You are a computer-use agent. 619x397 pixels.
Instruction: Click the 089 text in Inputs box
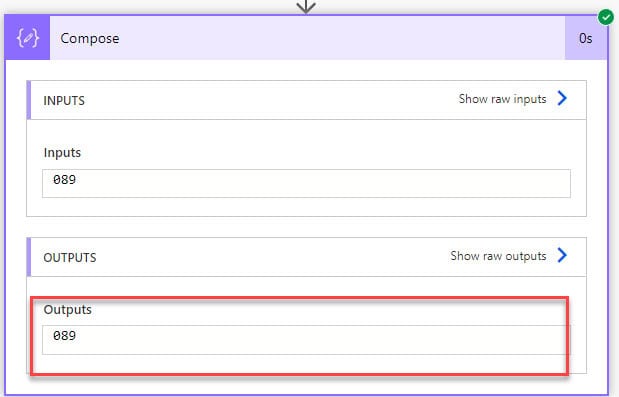[64, 180]
